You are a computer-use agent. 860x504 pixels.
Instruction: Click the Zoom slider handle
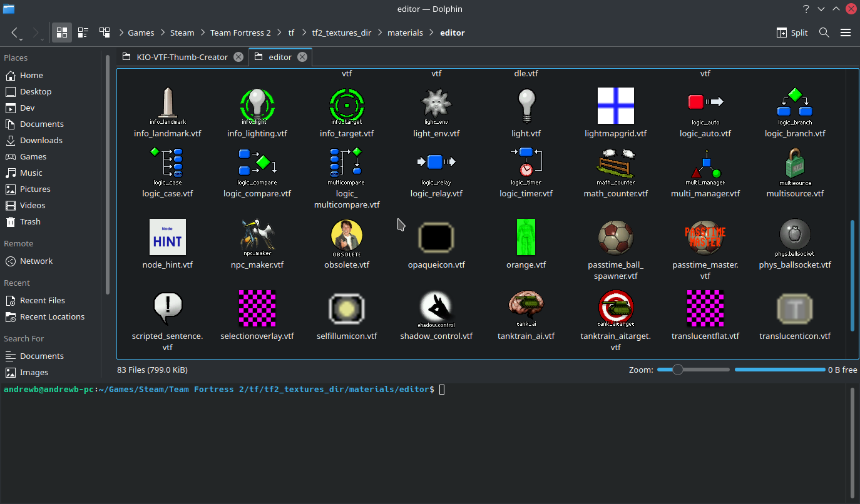[x=678, y=370]
